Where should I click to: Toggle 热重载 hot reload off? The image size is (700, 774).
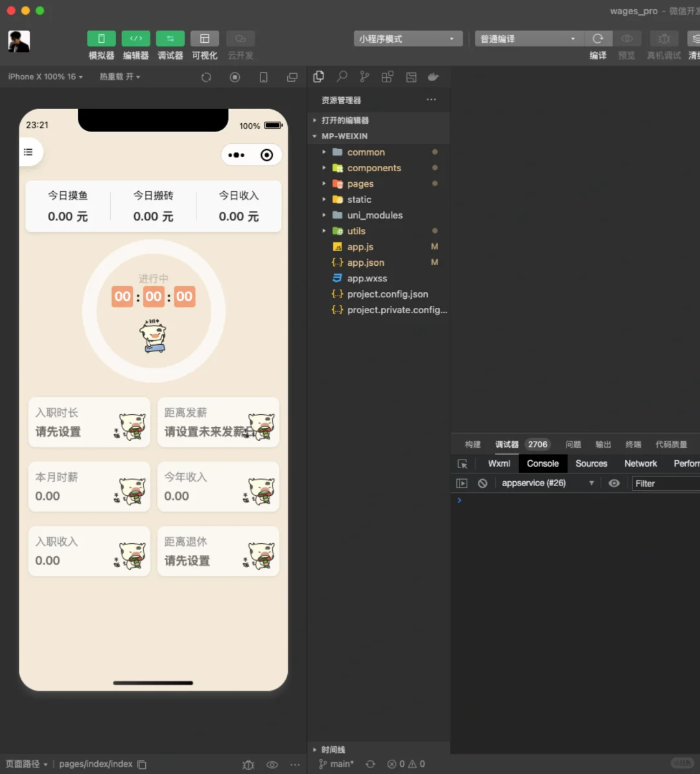click(x=120, y=76)
